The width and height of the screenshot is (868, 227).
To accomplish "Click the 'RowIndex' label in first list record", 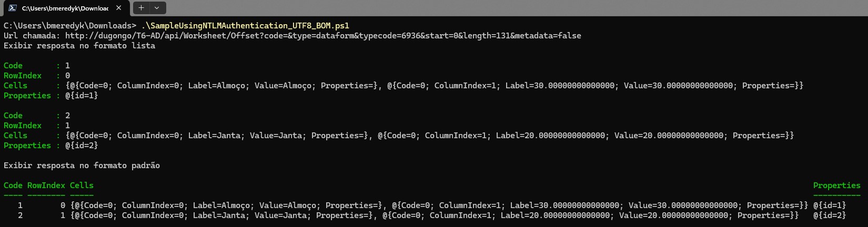I will click(23, 76).
